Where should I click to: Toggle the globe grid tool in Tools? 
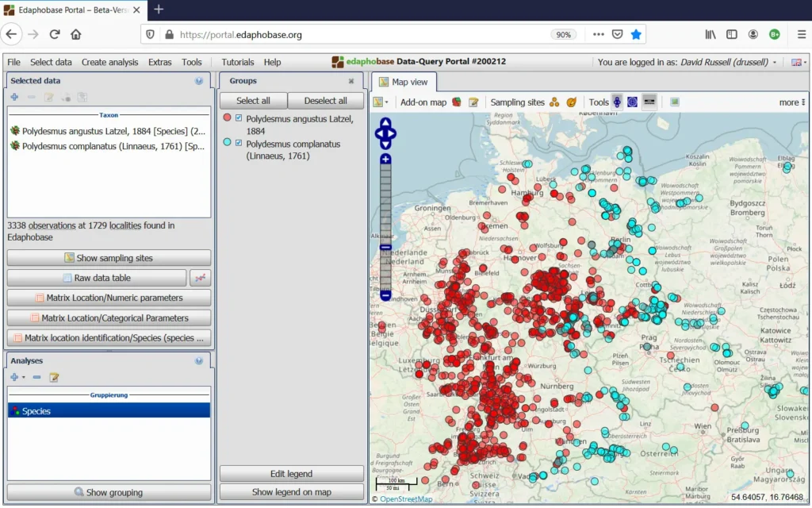point(632,102)
